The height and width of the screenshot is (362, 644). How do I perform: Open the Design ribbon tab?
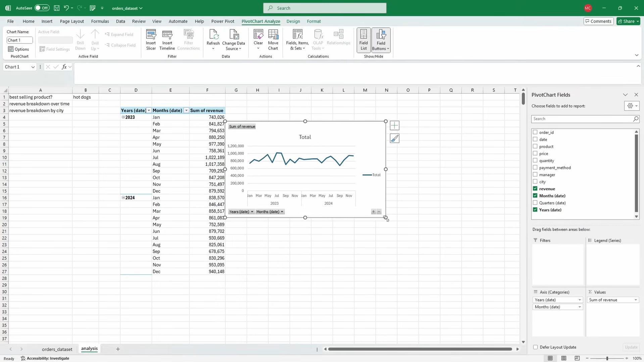pyautogui.click(x=293, y=21)
